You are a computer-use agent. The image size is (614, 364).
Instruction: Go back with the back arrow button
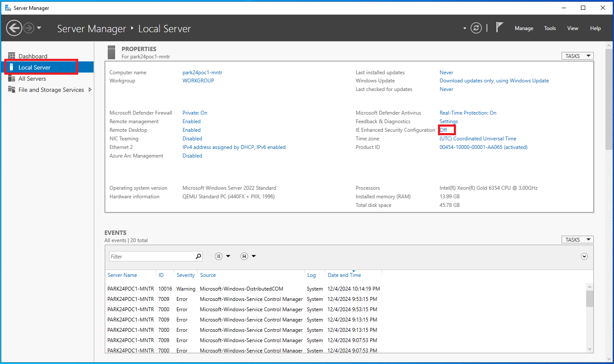click(14, 28)
